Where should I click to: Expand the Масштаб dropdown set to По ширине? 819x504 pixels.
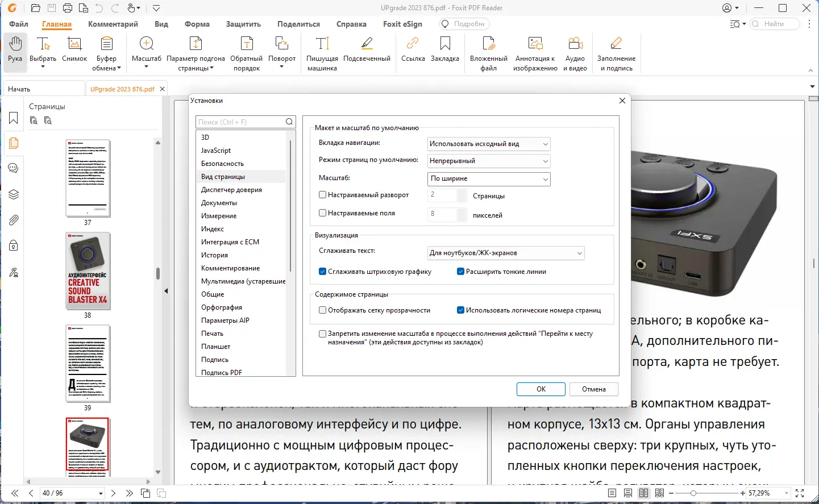[489, 178]
